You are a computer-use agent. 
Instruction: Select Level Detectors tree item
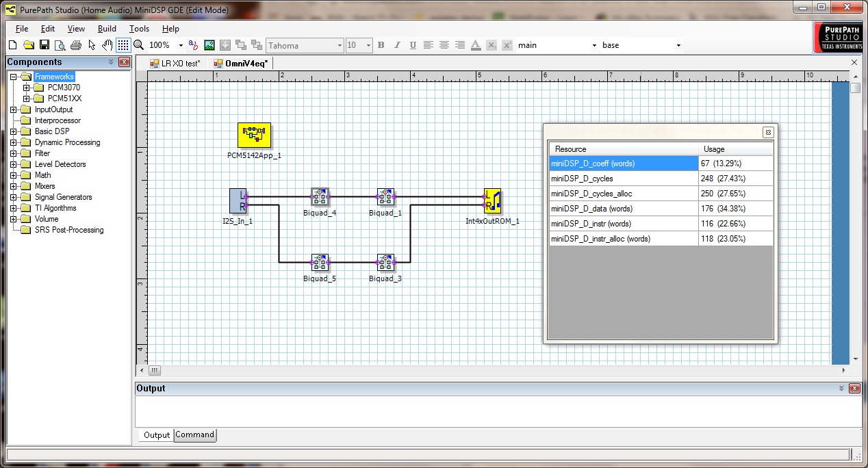60,164
